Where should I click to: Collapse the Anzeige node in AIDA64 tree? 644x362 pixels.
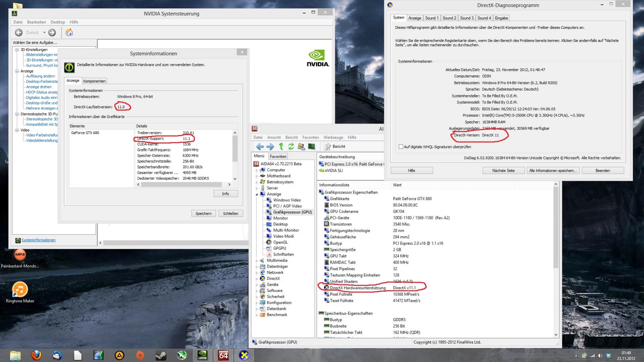pyautogui.click(x=257, y=194)
